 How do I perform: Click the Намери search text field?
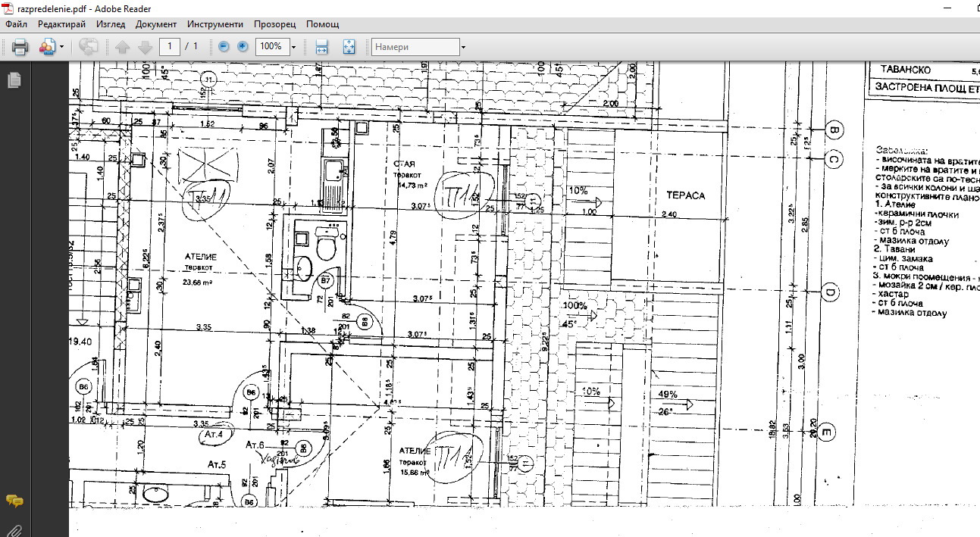[x=415, y=47]
